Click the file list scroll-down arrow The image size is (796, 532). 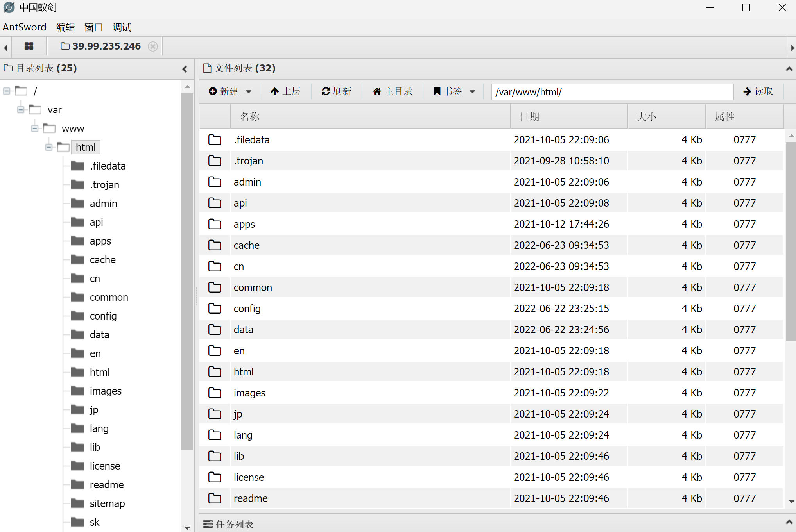pyautogui.click(x=791, y=501)
